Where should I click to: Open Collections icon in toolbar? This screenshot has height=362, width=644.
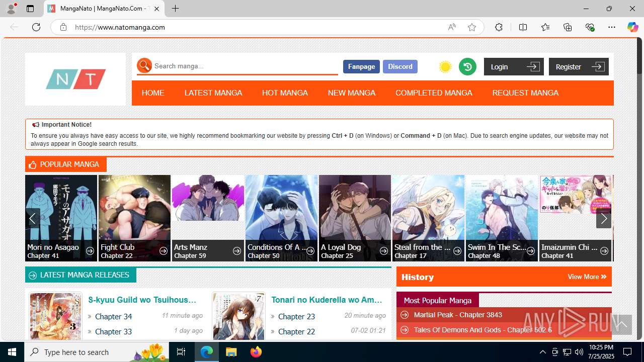click(568, 27)
